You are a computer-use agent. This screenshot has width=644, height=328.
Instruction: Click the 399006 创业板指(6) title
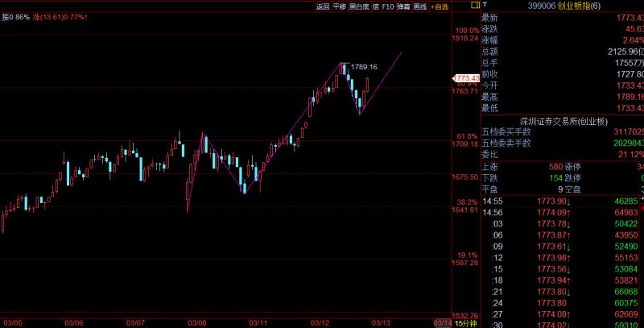564,6
